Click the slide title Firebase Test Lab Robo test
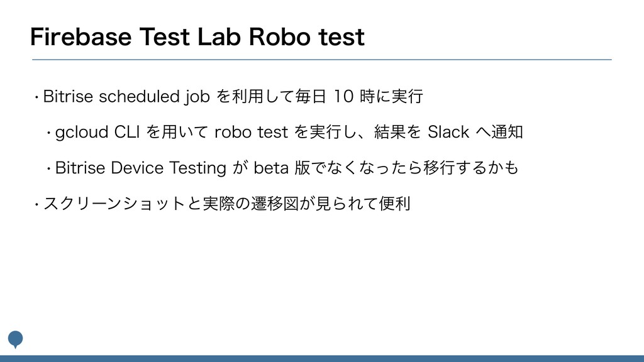Image resolution: width=644 pixels, height=362 pixels. click(x=197, y=36)
